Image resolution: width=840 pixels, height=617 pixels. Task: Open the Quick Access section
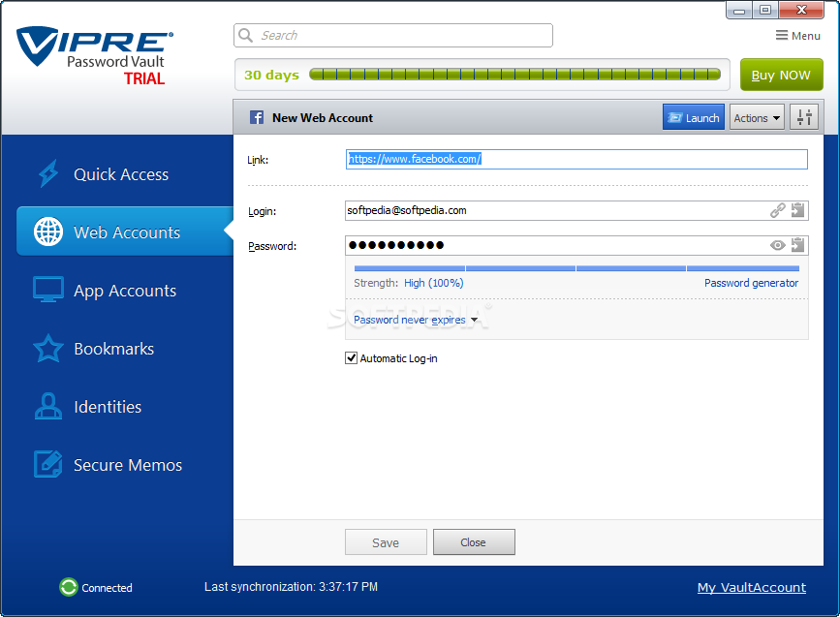[x=121, y=174]
